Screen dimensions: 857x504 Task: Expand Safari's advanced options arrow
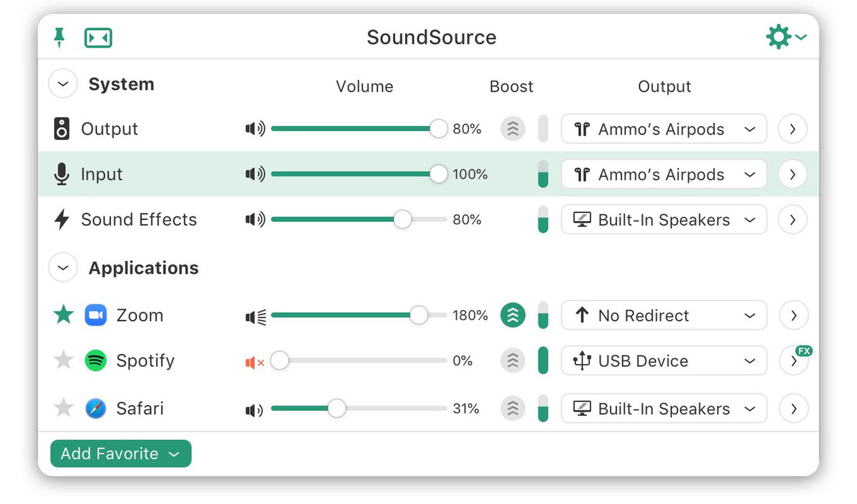point(793,408)
